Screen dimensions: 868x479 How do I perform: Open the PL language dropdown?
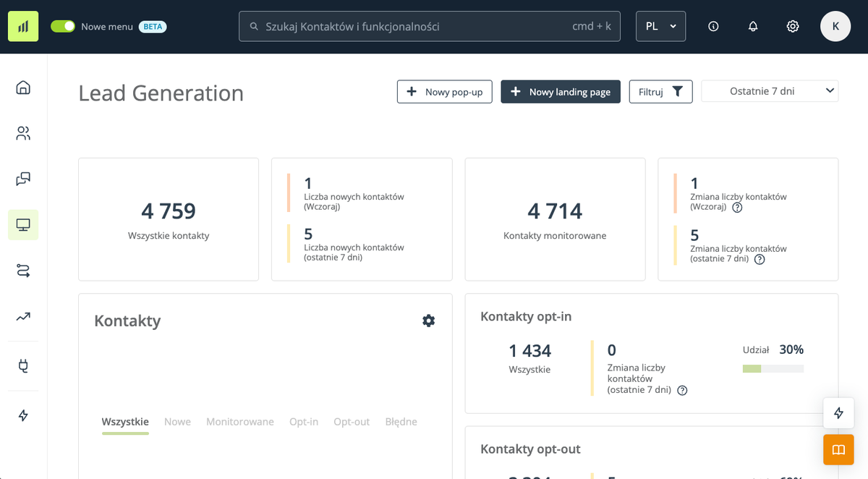click(661, 26)
